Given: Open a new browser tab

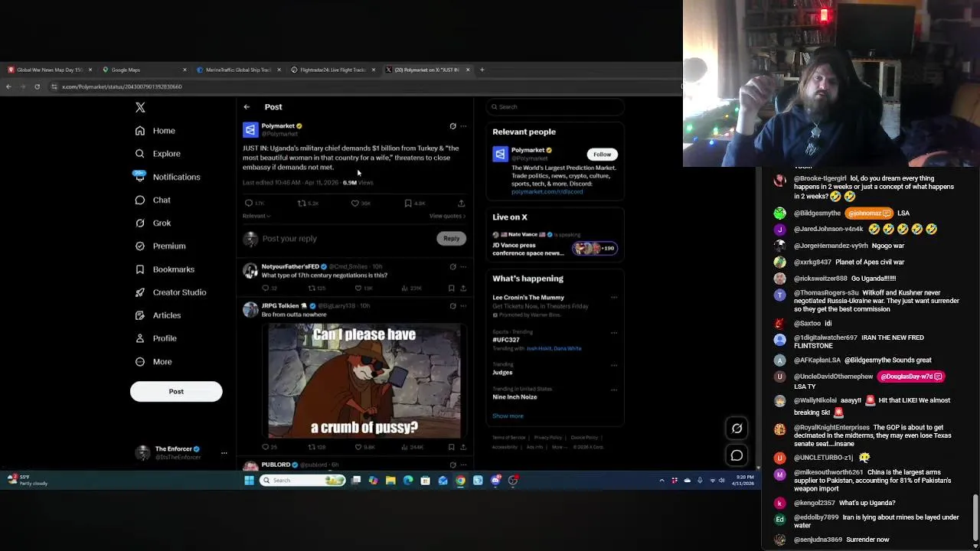Looking at the screenshot, I should (x=482, y=70).
